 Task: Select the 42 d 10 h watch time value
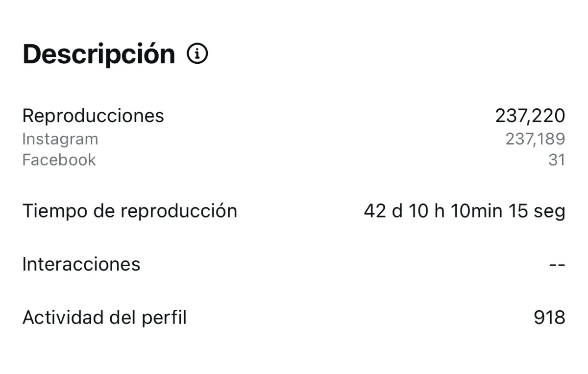click(x=465, y=211)
